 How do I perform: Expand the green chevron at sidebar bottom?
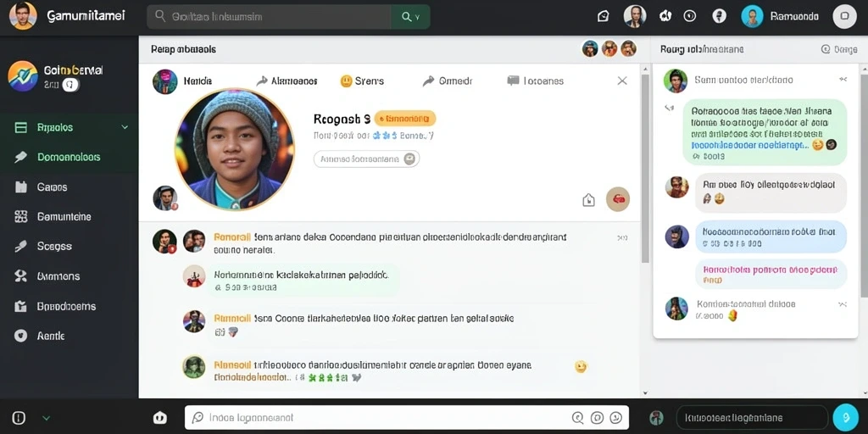coord(47,418)
